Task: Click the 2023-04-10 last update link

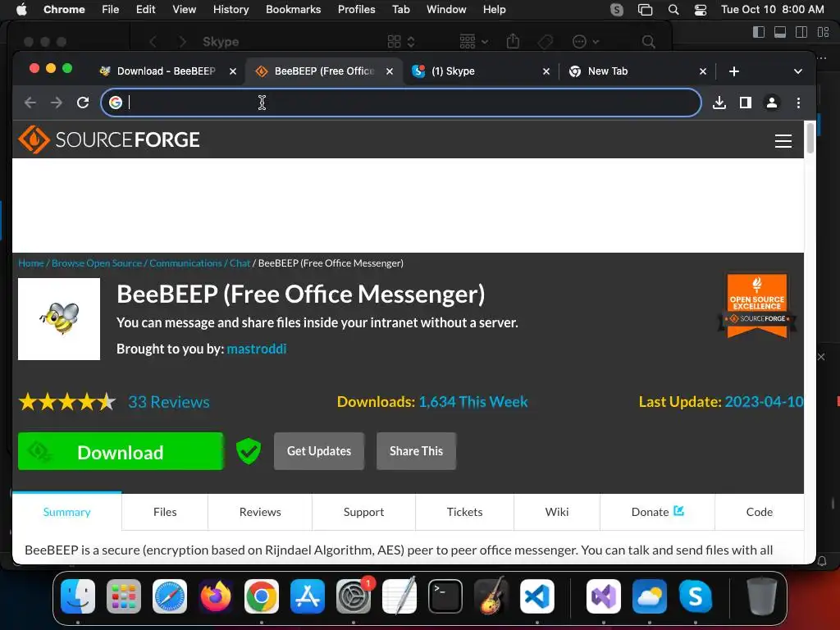Action: [764, 402]
